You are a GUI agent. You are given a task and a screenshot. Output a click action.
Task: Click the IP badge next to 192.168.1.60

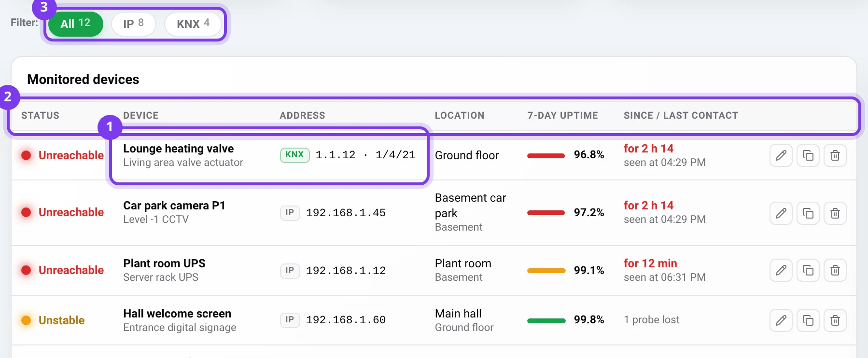click(x=290, y=320)
